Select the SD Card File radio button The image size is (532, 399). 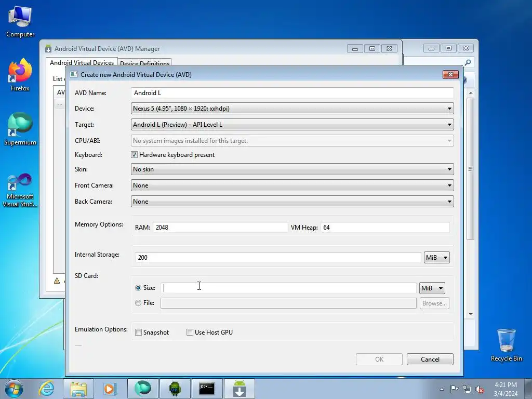click(x=138, y=303)
